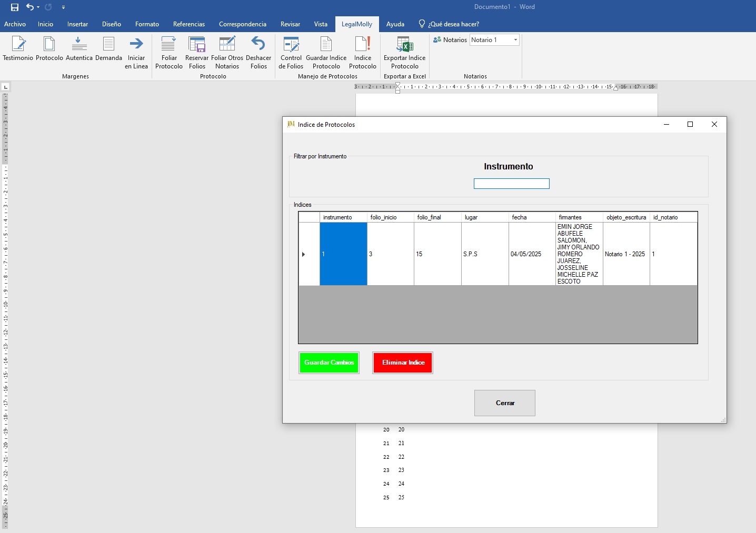Open Control de Folios
Screen dimensions: 756x533
point(291,44)
